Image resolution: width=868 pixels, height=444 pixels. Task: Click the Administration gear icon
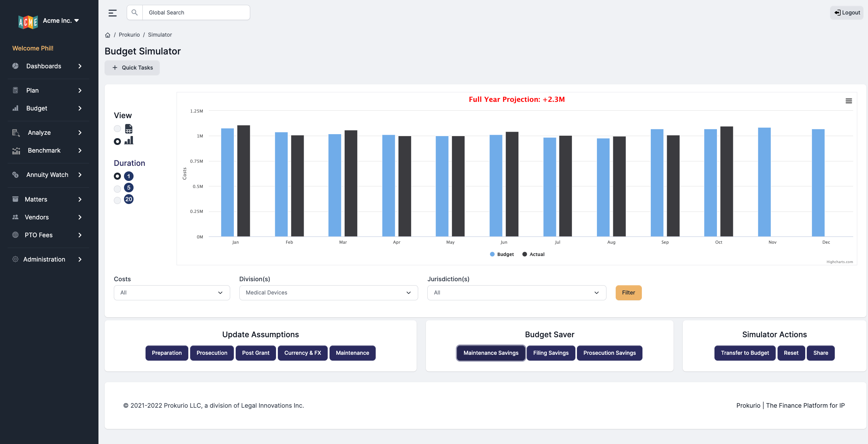click(15, 259)
